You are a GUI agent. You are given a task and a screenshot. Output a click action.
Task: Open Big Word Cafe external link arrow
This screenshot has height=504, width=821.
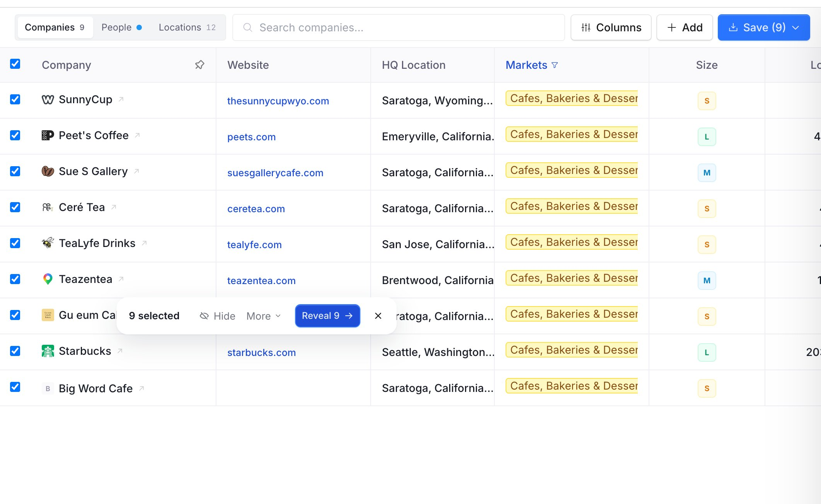141,388
